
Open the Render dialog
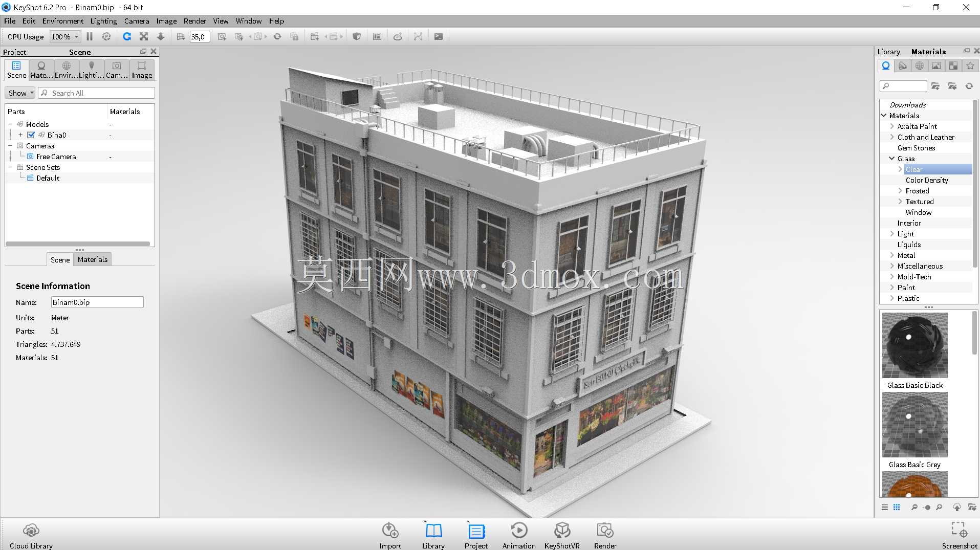pos(605,535)
